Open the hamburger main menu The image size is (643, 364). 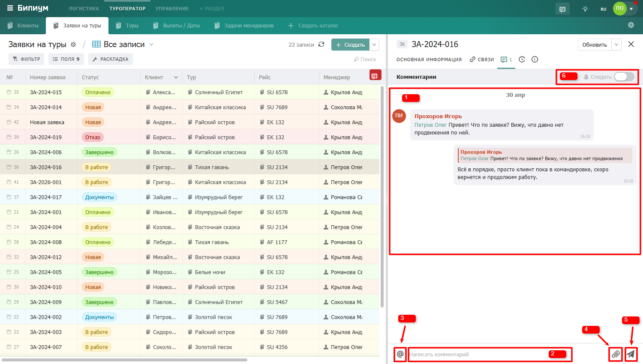coord(10,8)
